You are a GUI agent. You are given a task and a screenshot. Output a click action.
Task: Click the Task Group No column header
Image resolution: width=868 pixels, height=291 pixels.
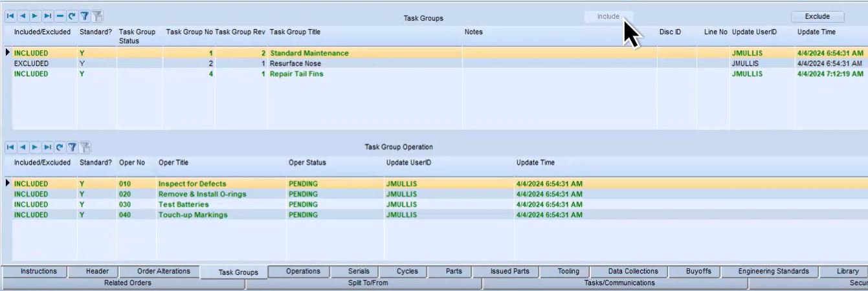(190, 32)
